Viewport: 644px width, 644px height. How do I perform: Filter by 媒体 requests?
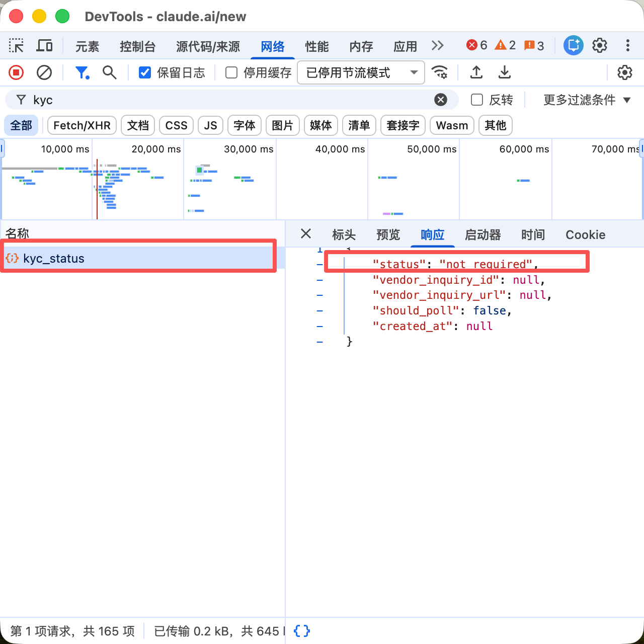[x=321, y=125]
